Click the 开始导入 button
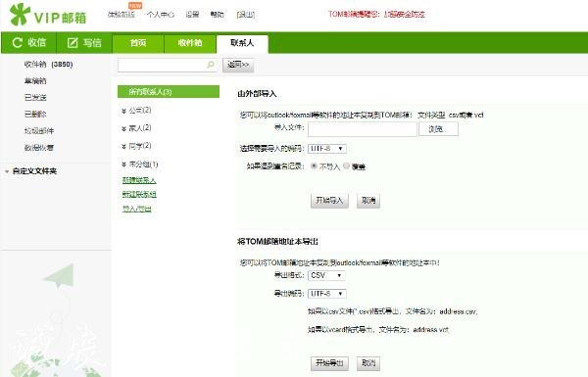Viewport: 588px width, 377px height. [329, 201]
